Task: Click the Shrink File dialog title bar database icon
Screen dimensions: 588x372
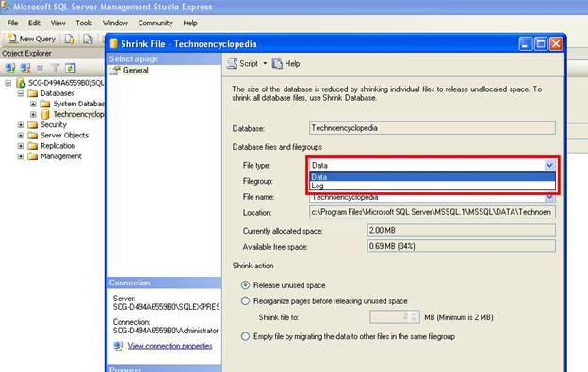Action: (x=114, y=44)
